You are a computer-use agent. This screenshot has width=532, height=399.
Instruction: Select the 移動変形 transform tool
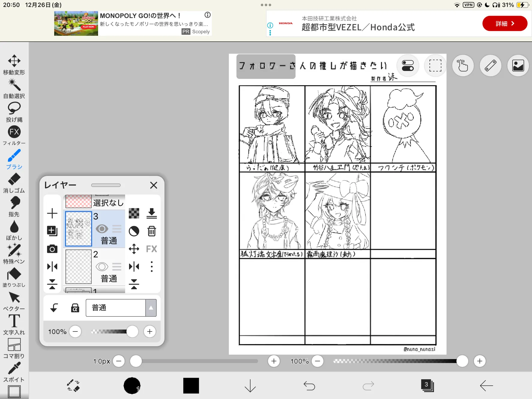(14, 65)
